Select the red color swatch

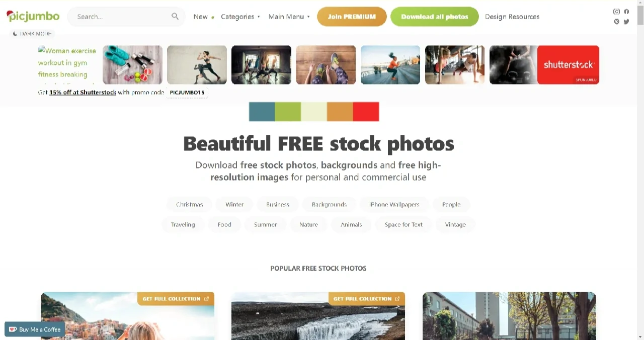[366, 112]
